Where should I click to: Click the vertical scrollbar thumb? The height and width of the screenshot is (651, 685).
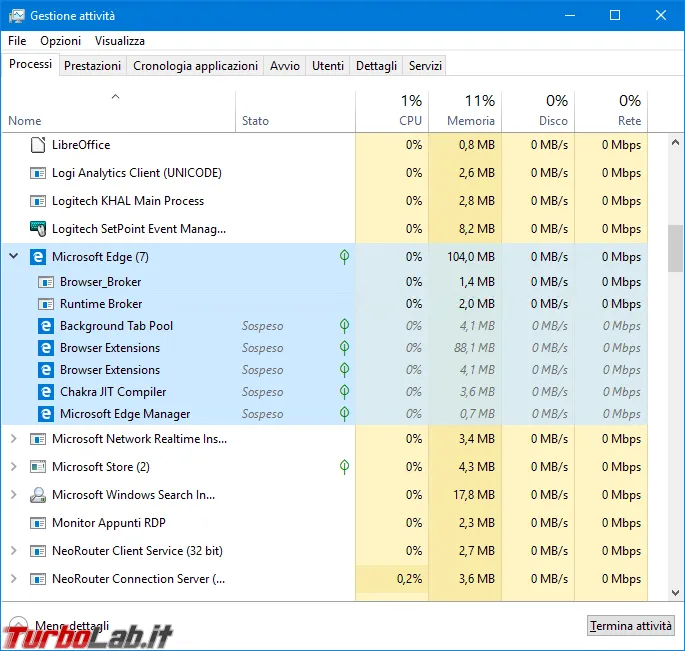(x=675, y=248)
